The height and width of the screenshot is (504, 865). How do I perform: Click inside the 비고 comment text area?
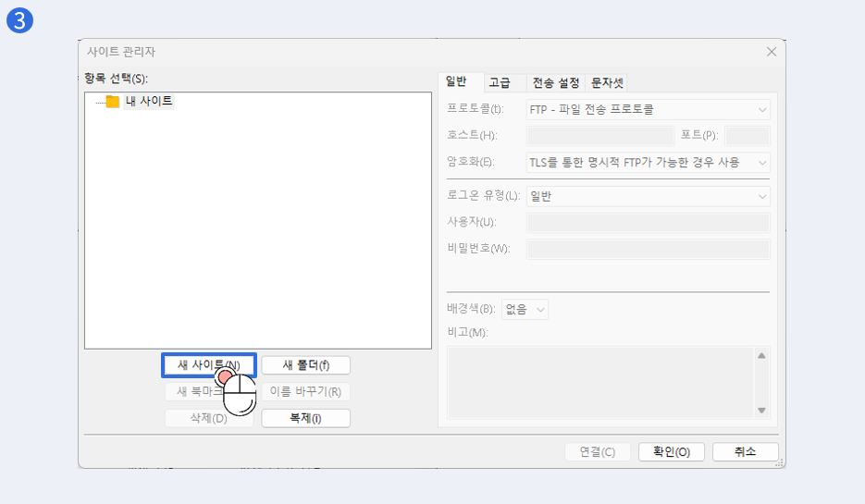(600, 382)
